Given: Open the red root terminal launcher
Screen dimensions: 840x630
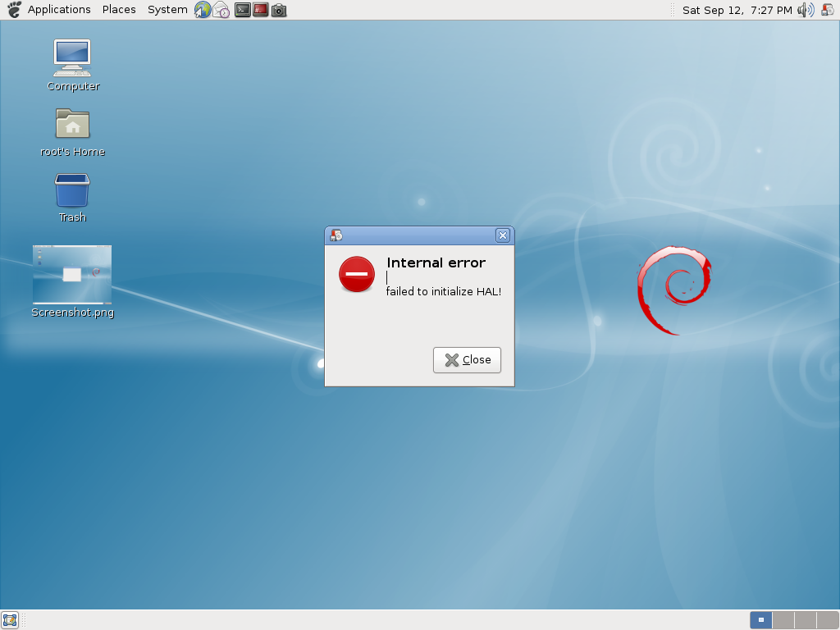Looking at the screenshot, I should [260, 10].
